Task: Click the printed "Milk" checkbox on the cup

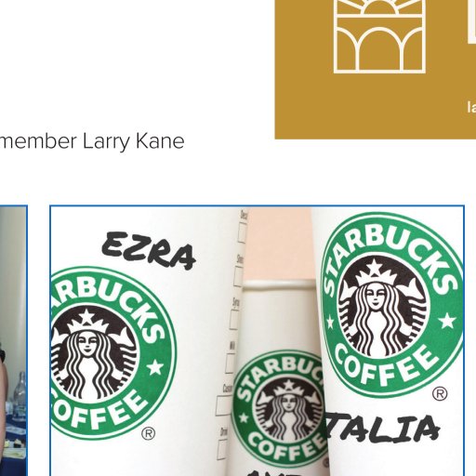Action: point(231,364)
